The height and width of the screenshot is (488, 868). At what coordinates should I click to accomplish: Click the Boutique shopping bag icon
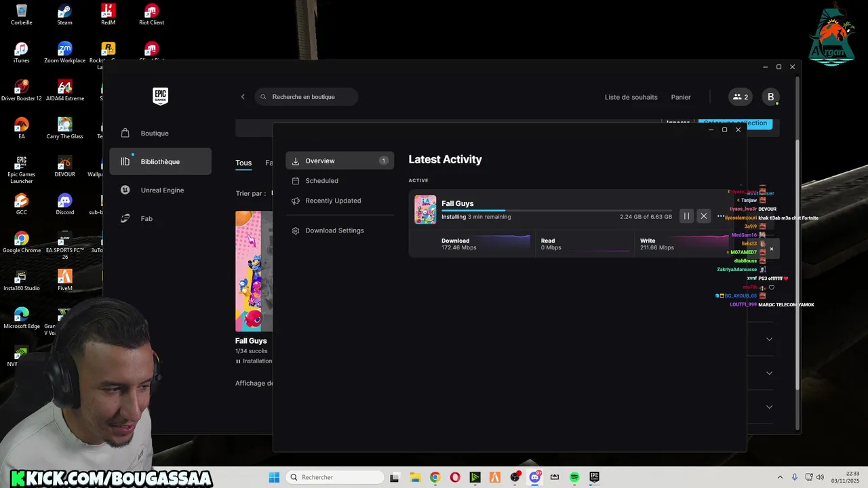(125, 133)
